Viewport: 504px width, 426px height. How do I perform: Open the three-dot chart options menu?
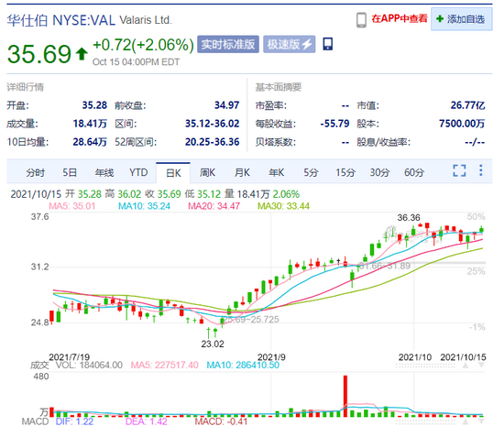(x=481, y=170)
